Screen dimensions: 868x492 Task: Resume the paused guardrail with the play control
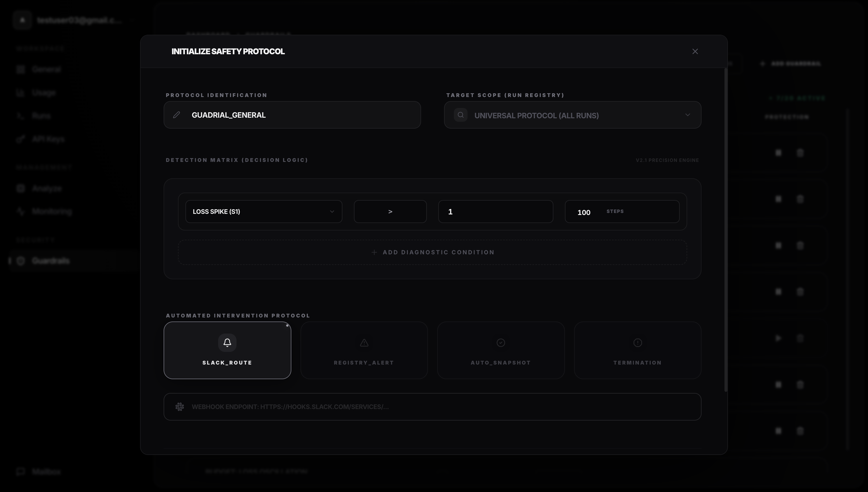point(779,338)
